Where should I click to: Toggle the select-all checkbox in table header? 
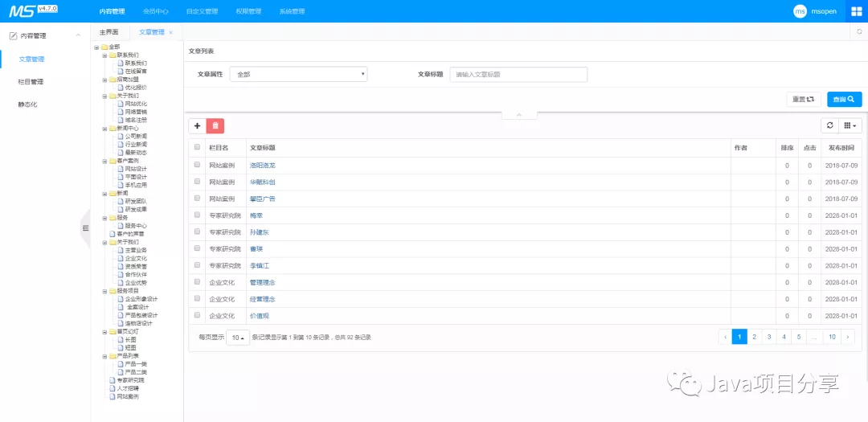click(x=198, y=148)
